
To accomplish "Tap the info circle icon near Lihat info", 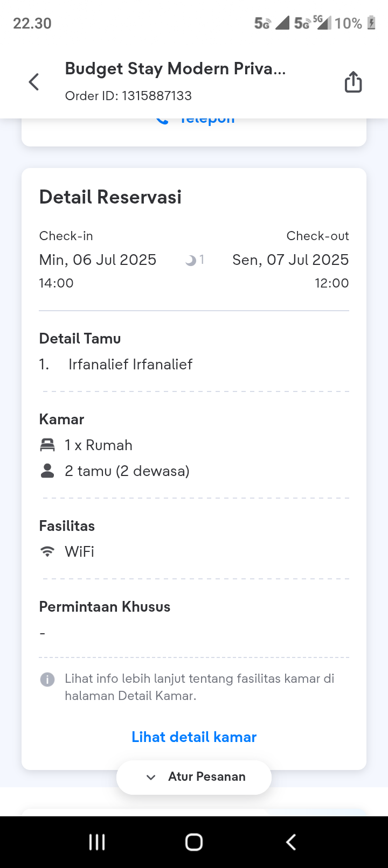I will pyautogui.click(x=47, y=679).
